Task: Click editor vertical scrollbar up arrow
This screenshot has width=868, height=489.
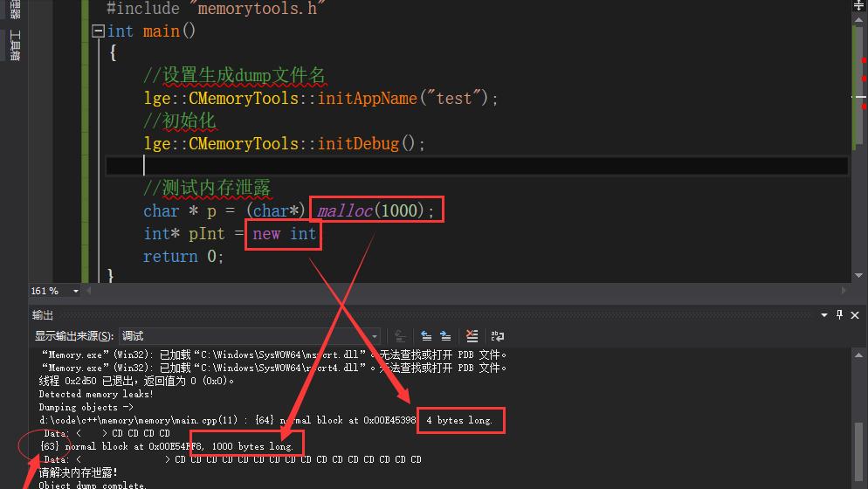Action: coord(858,20)
